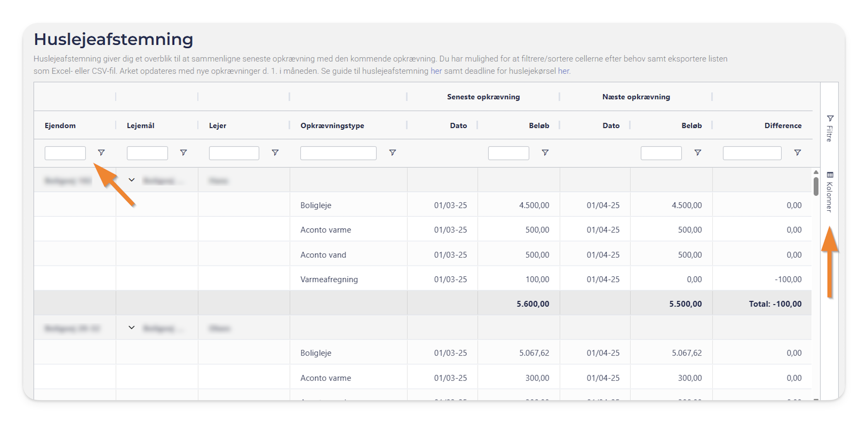The image size is (868, 423).
Task: Click the Seneste opkrævning column group header
Action: tap(483, 97)
